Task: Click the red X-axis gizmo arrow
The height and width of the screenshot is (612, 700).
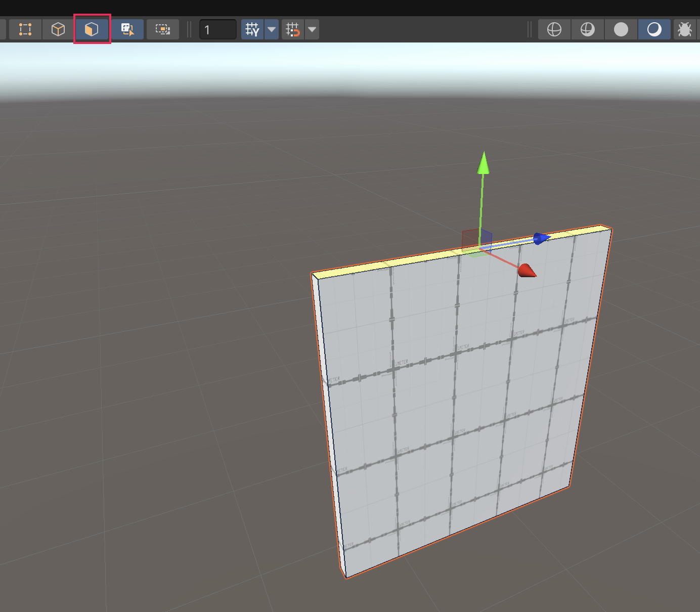Action: (x=527, y=271)
